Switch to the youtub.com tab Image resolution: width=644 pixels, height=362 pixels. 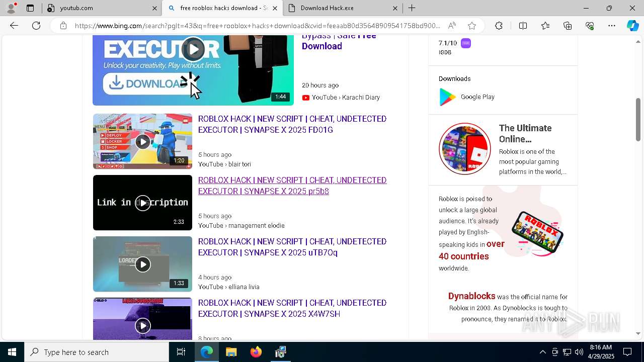96,8
